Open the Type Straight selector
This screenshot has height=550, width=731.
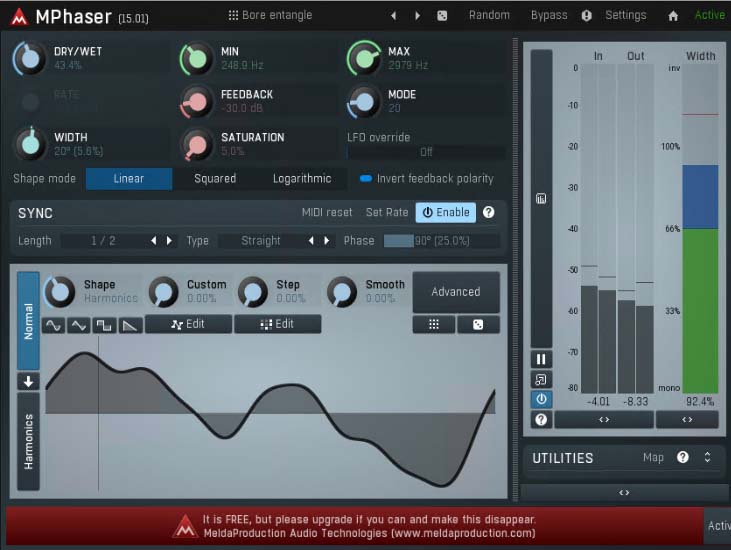coord(261,241)
